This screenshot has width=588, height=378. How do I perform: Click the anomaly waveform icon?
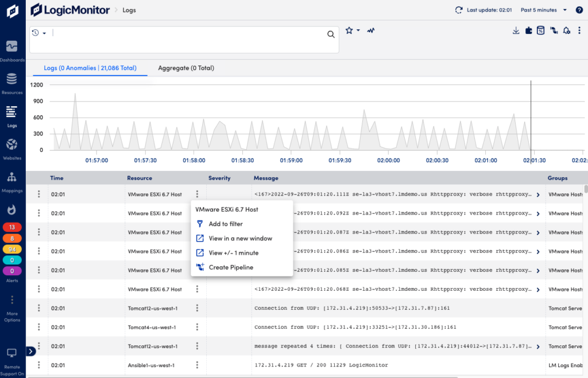(x=371, y=30)
